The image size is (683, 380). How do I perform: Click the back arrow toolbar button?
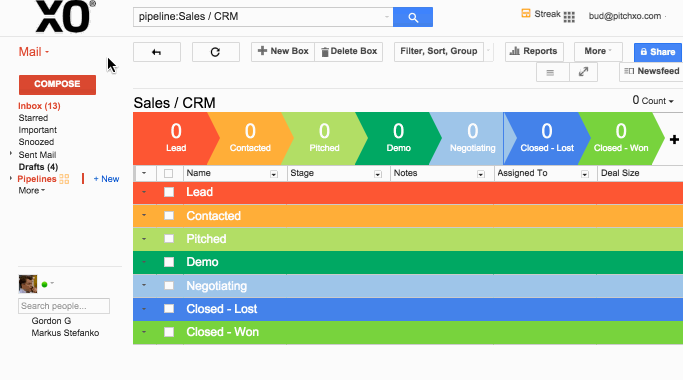pos(157,52)
